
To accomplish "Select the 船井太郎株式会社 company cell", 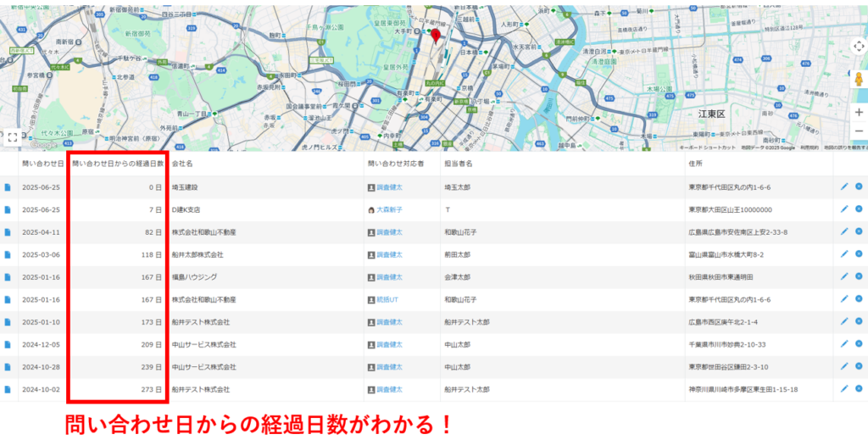I will point(198,255).
